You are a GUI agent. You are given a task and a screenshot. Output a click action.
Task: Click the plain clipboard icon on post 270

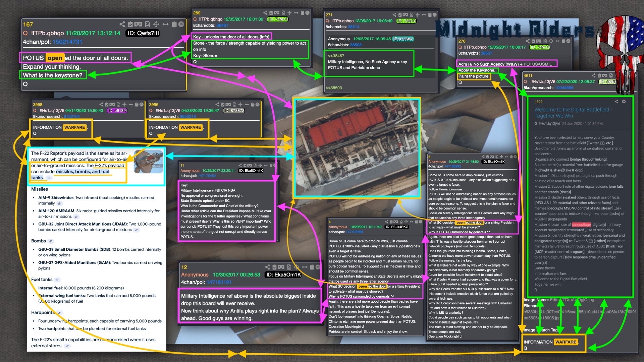point(563,41)
